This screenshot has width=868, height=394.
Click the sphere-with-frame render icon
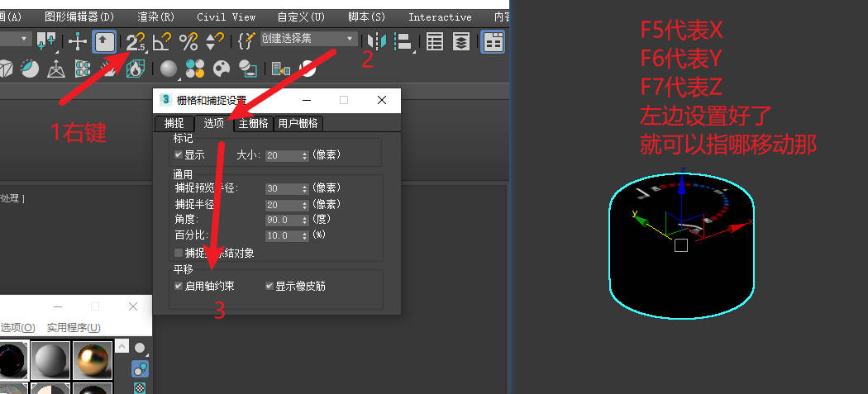(247, 69)
